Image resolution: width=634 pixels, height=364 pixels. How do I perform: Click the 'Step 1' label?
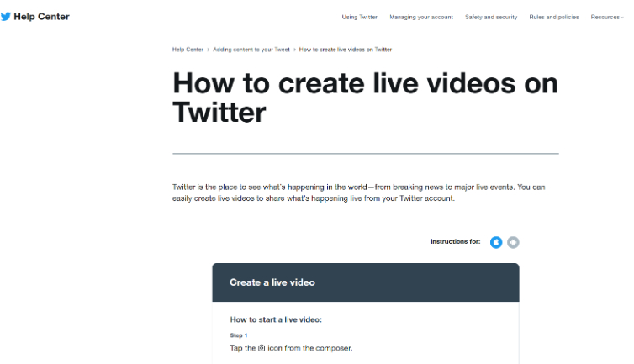(239, 335)
